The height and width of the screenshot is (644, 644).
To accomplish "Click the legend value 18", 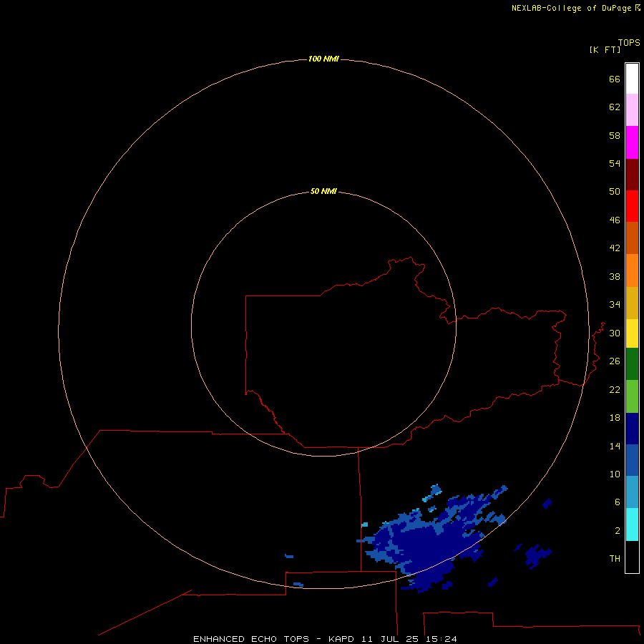I will click(x=615, y=418).
